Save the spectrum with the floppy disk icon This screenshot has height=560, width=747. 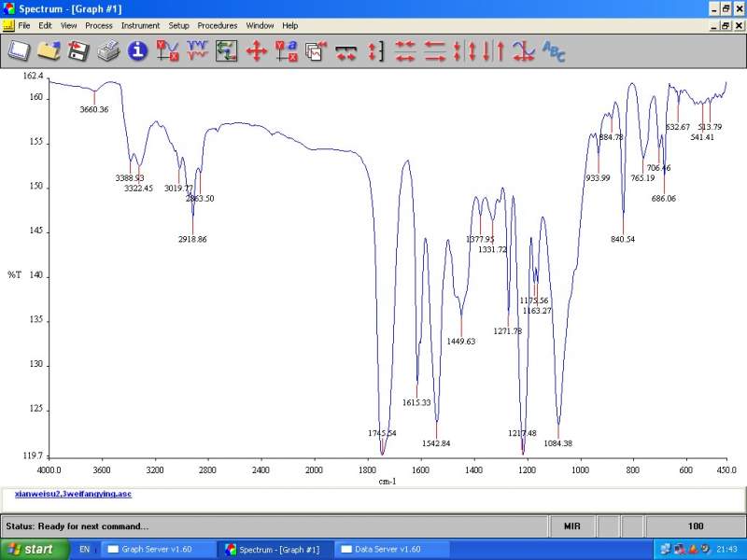pyautogui.click(x=78, y=51)
